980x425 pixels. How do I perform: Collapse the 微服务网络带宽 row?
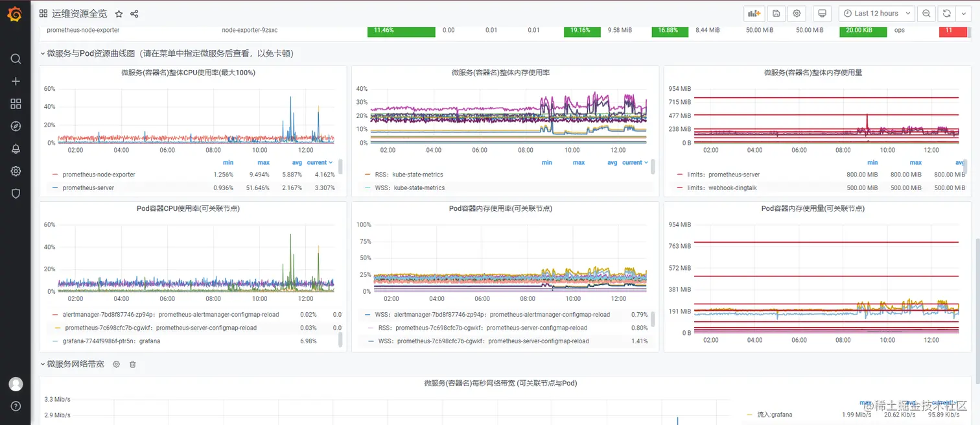72,365
